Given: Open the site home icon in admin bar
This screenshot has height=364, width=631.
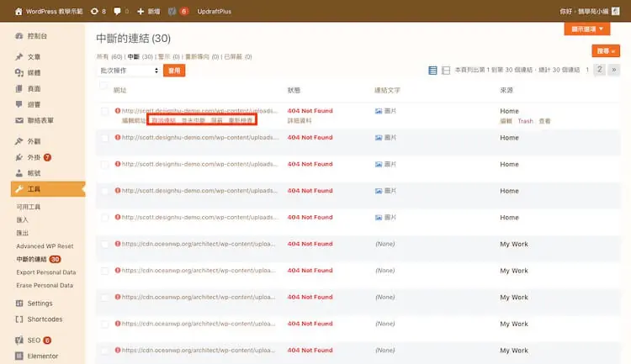Looking at the screenshot, I should [x=19, y=11].
